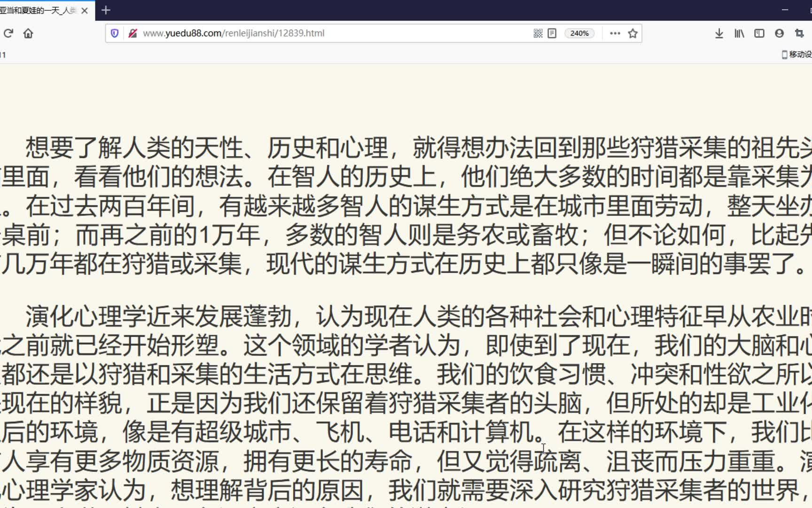The width and height of the screenshot is (812, 508).
Task: Open the page QR code icon
Action: (538, 33)
